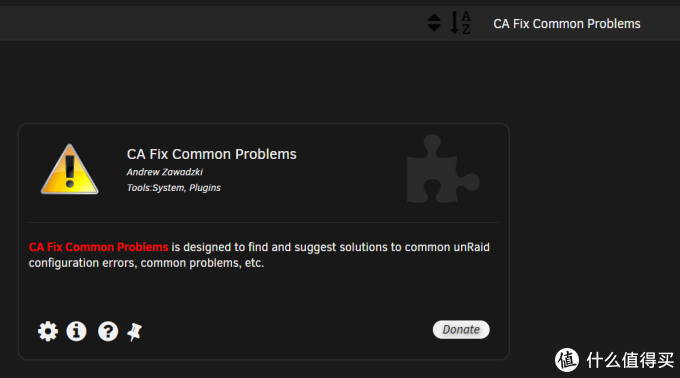This screenshot has width=680, height=378.
Task: Focus the search field containing CA Fix Common Problems
Action: pyautogui.click(x=566, y=23)
